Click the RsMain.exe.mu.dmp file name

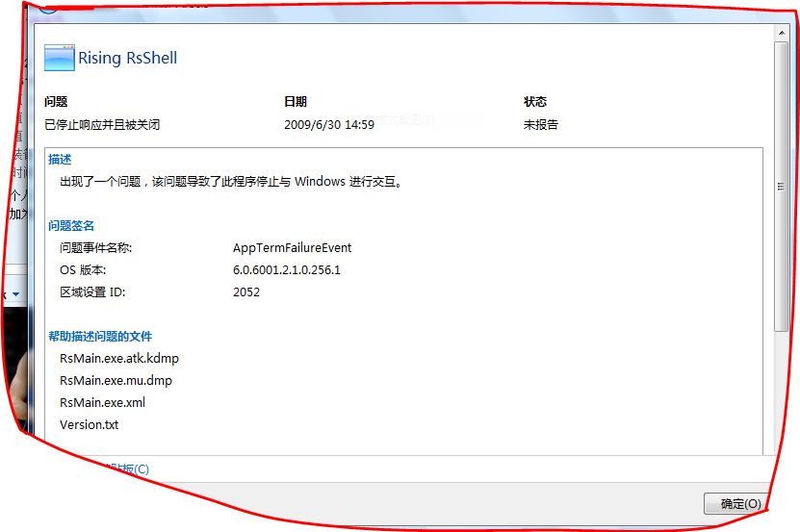click(116, 381)
